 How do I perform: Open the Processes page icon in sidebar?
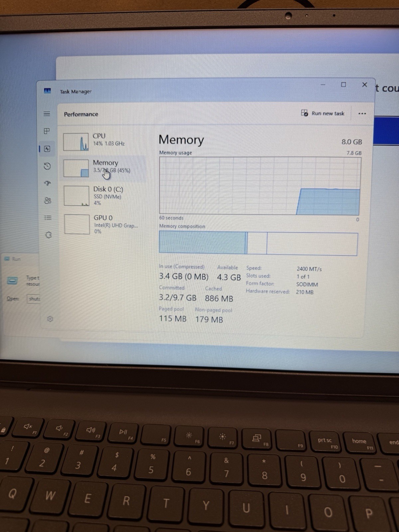click(x=47, y=131)
